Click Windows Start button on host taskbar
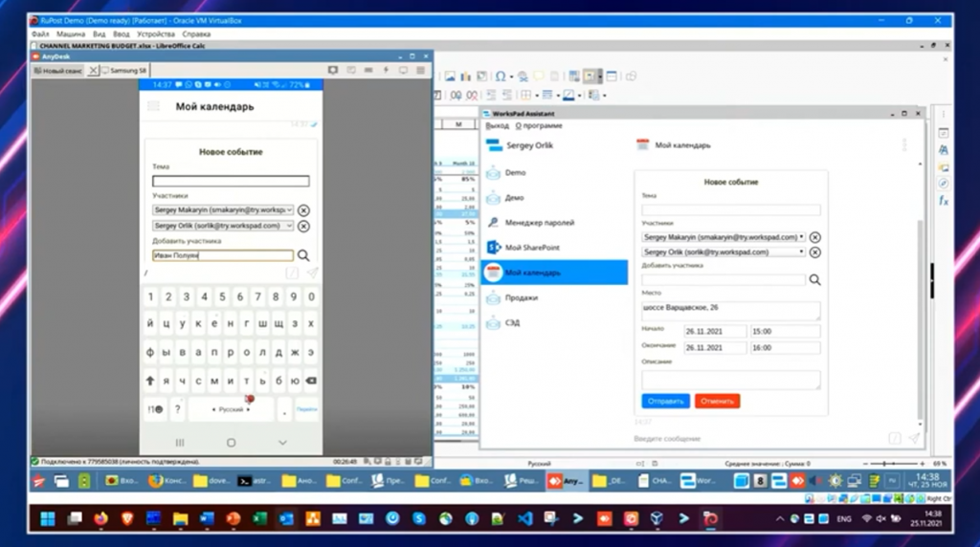Viewport: 980px width, 547px height. coord(48,518)
